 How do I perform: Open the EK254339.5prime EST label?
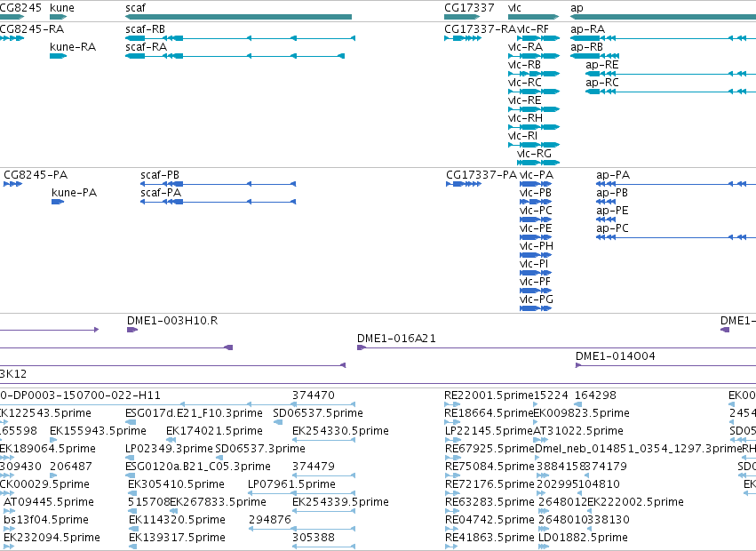(x=340, y=502)
